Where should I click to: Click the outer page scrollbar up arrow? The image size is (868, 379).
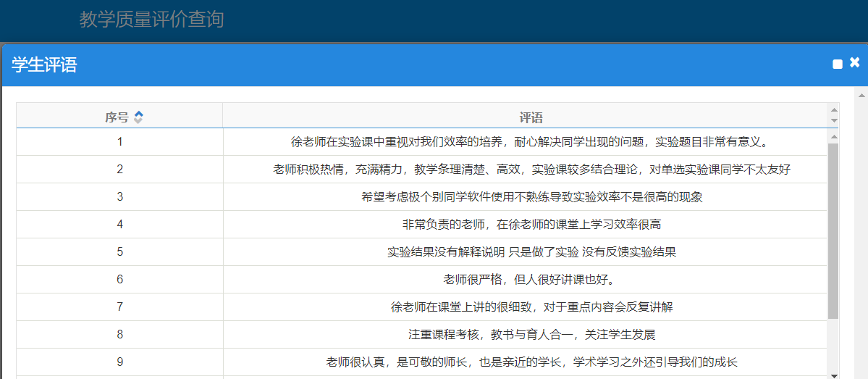point(861,94)
